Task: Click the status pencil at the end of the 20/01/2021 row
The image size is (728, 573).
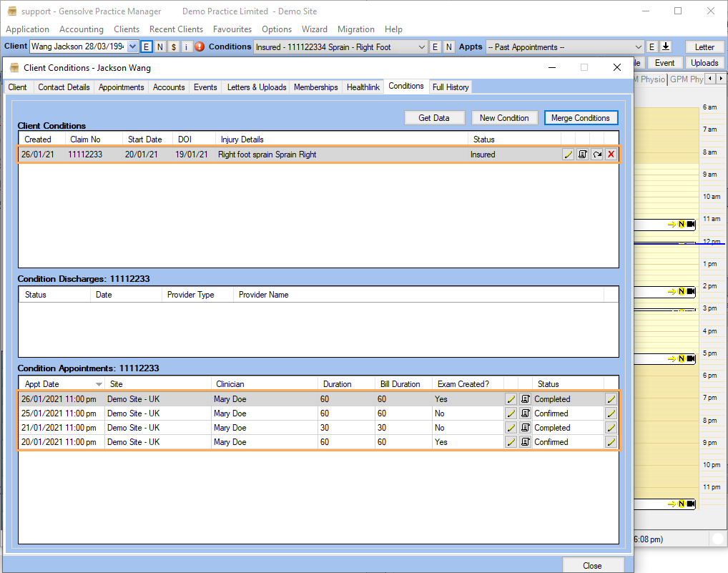Action: click(611, 442)
